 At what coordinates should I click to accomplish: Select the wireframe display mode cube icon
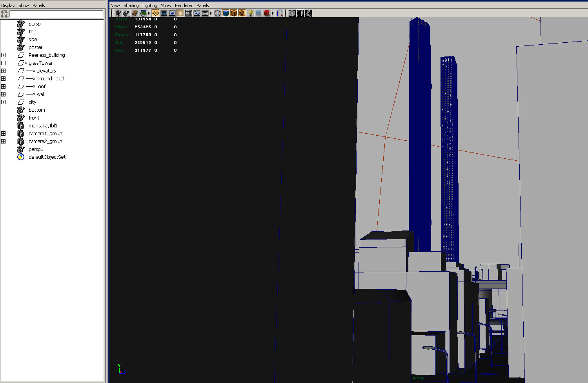pyautogui.click(x=217, y=13)
